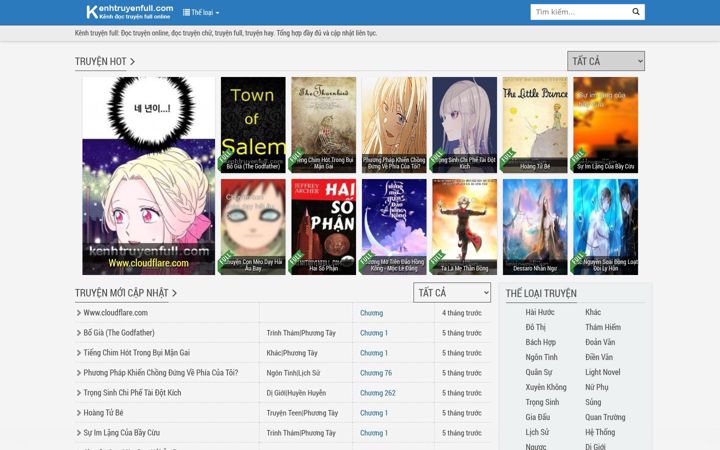Select Hệ Thống category

point(600,432)
